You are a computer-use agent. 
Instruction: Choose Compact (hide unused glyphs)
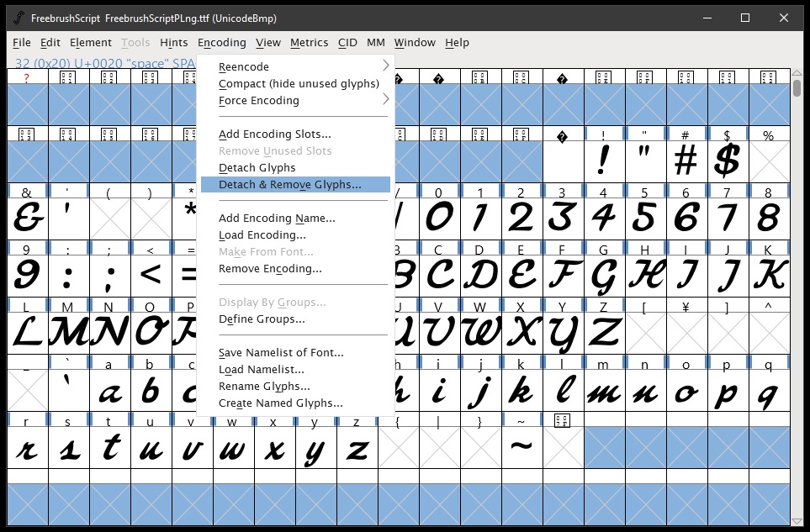(x=295, y=83)
